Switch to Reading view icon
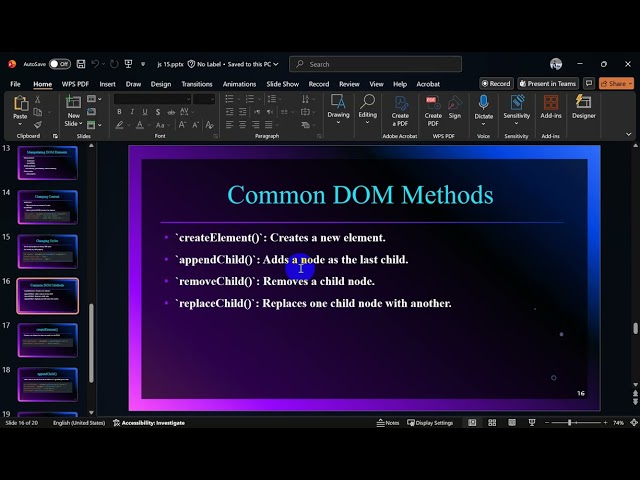The width and height of the screenshot is (640, 480). 512,423
